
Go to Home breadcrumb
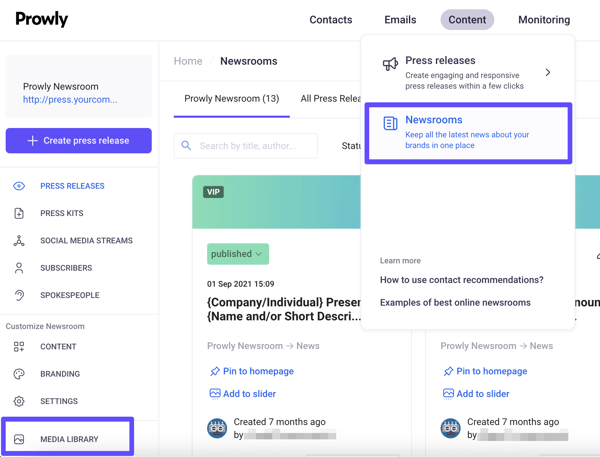click(188, 61)
